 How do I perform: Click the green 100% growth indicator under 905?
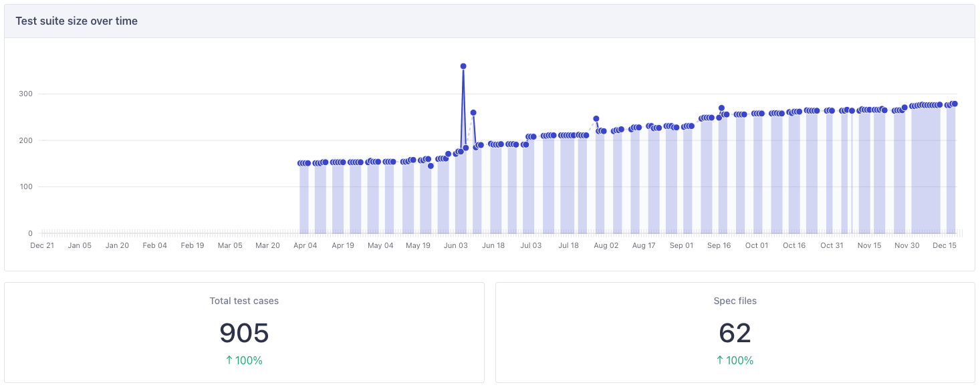tap(244, 360)
